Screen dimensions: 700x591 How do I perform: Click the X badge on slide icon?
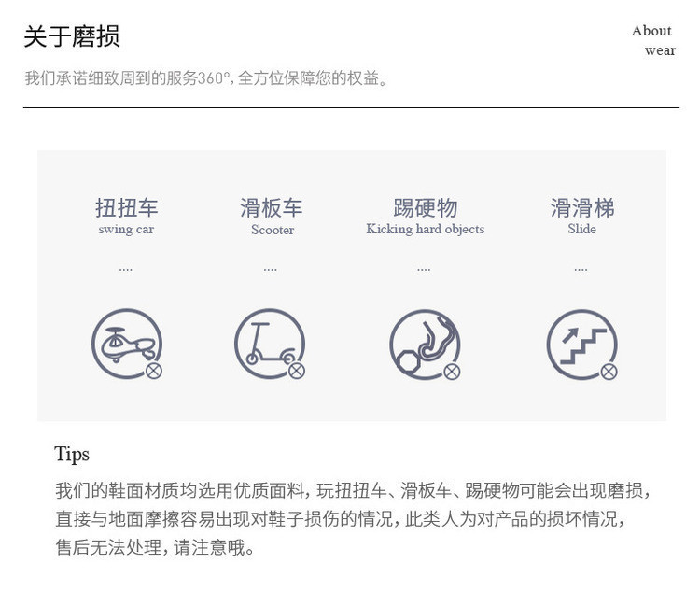(609, 372)
